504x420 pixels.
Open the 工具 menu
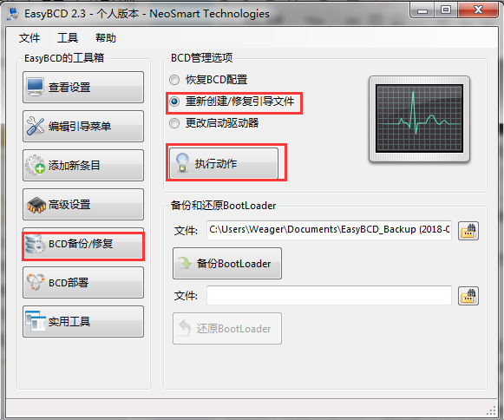pos(68,38)
